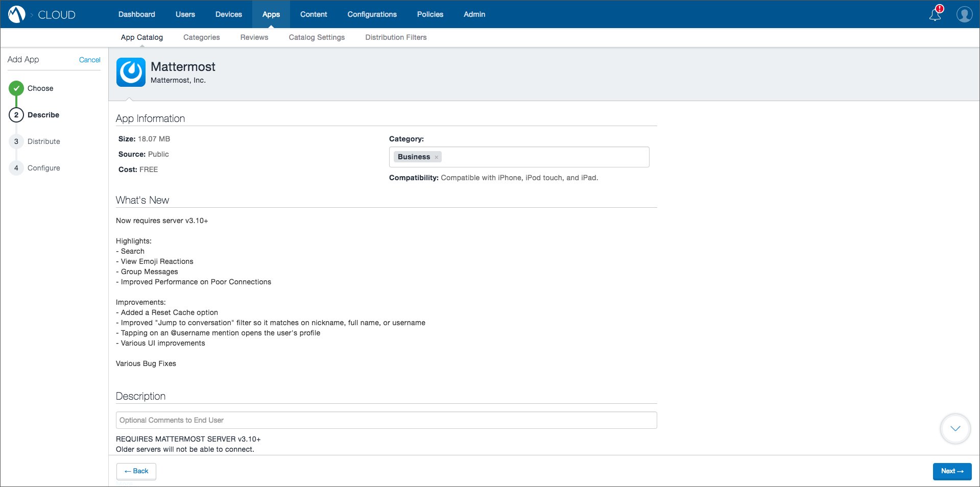This screenshot has width=980, height=487.
Task: Click the step 2 Describe circle
Action: pyautogui.click(x=16, y=115)
